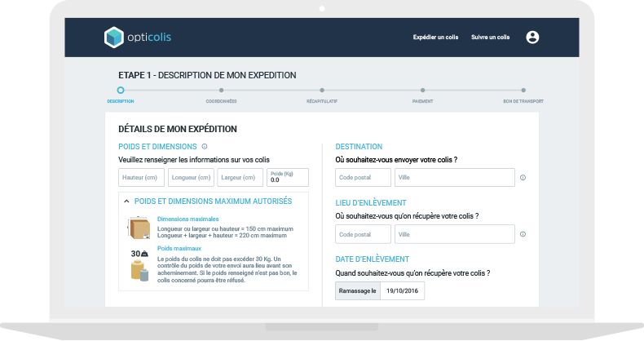This screenshot has width=644, height=341.
Task: Focus the pickup Code postal field
Action: pyautogui.click(x=363, y=234)
